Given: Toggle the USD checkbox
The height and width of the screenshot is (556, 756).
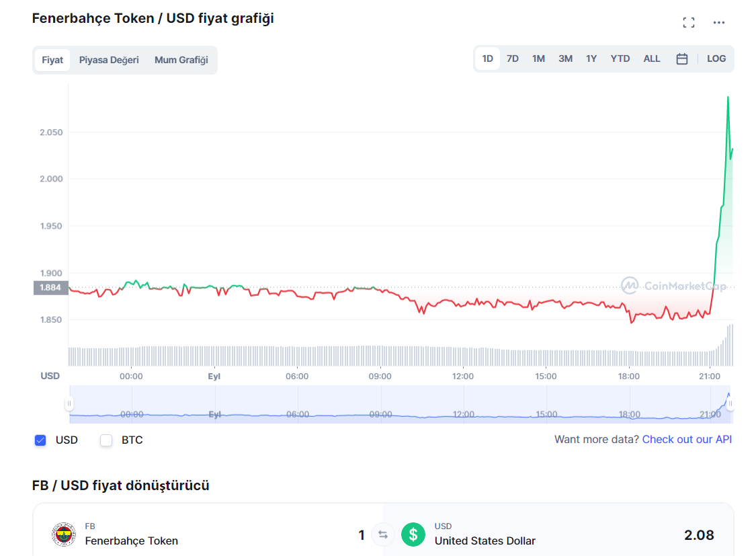Looking at the screenshot, I should pos(40,440).
